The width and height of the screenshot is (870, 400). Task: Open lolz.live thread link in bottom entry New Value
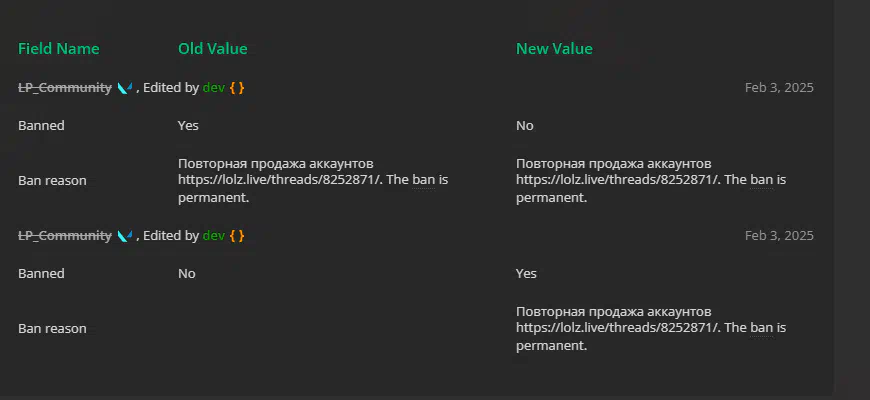coord(619,328)
